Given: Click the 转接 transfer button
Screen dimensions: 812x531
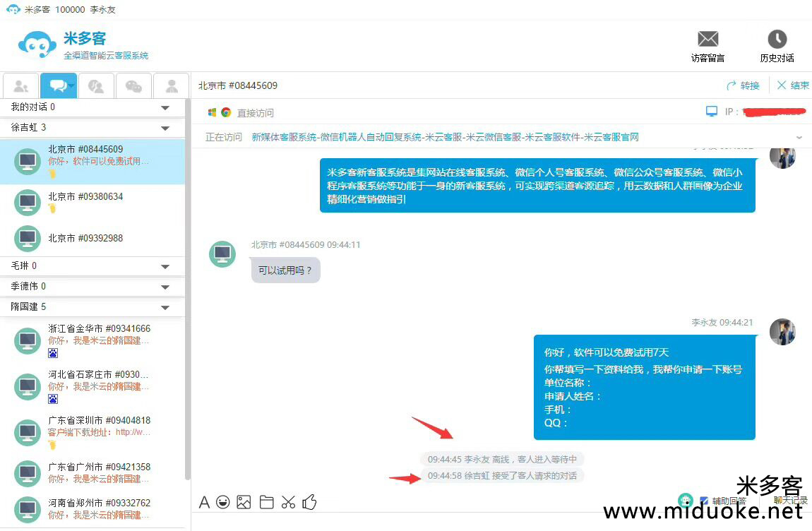Looking at the screenshot, I should [x=743, y=85].
